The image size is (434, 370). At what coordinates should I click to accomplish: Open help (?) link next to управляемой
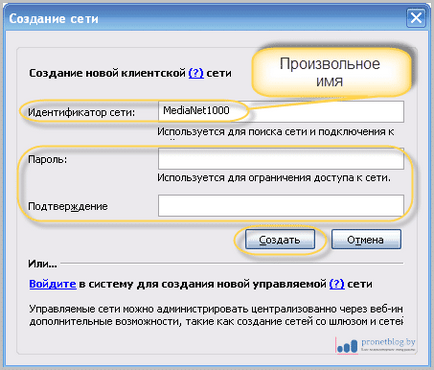click(337, 284)
